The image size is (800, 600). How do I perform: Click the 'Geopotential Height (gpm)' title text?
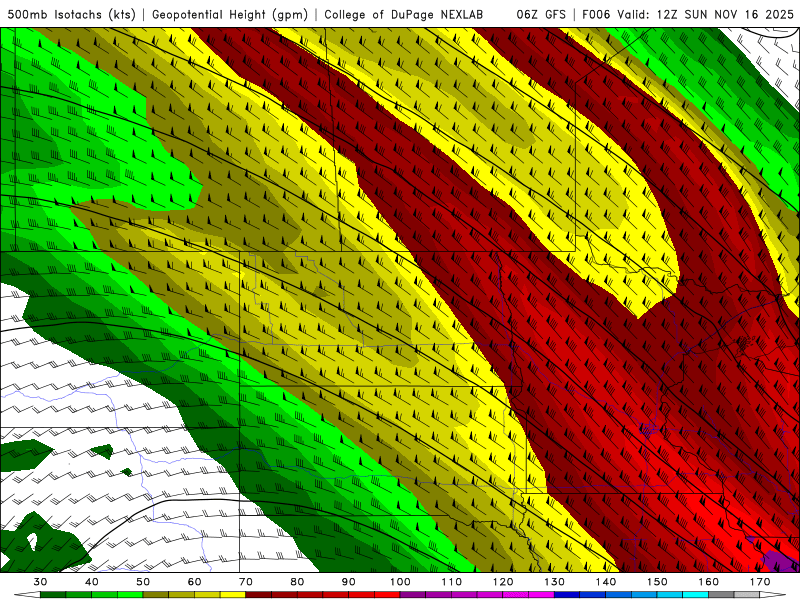click(230, 15)
